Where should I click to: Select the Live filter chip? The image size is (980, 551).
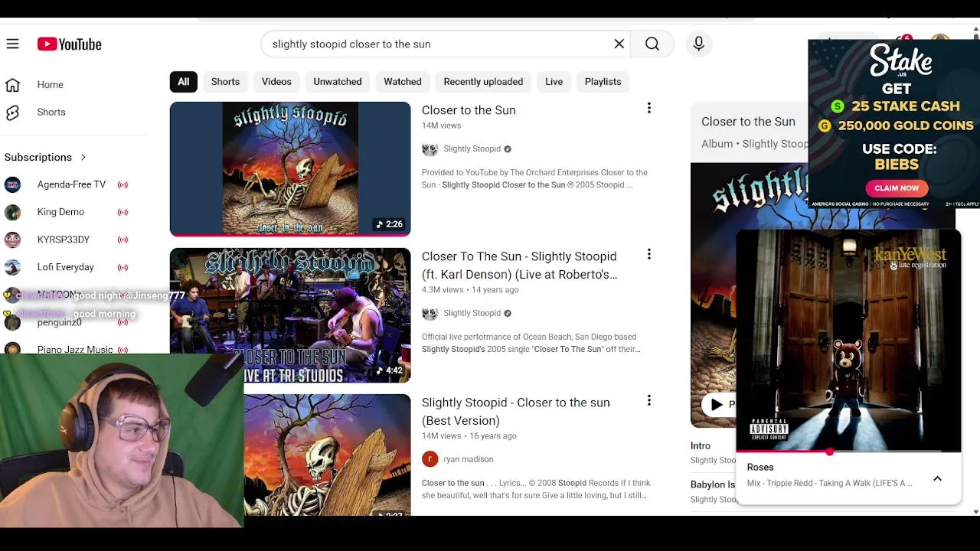(554, 82)
